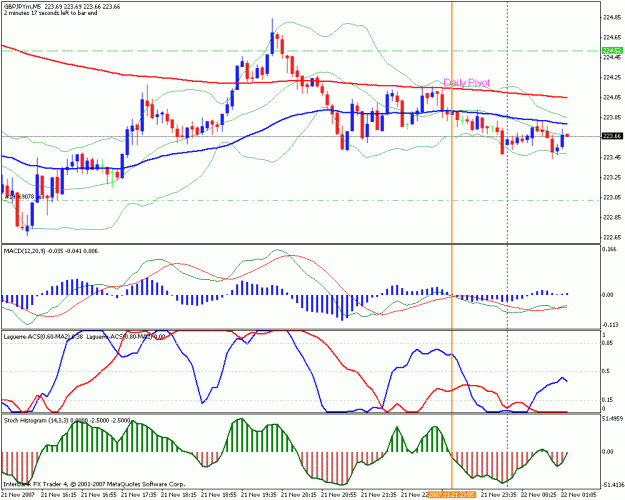625x500 pixels.
Task: Click the magenta Daily Pivot label
Action: pyautogui.click(x=466, y=83)
